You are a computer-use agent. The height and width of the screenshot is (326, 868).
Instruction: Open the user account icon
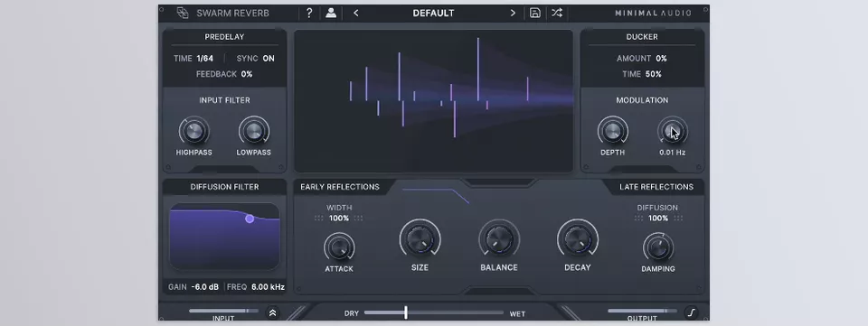pos(331,13)
